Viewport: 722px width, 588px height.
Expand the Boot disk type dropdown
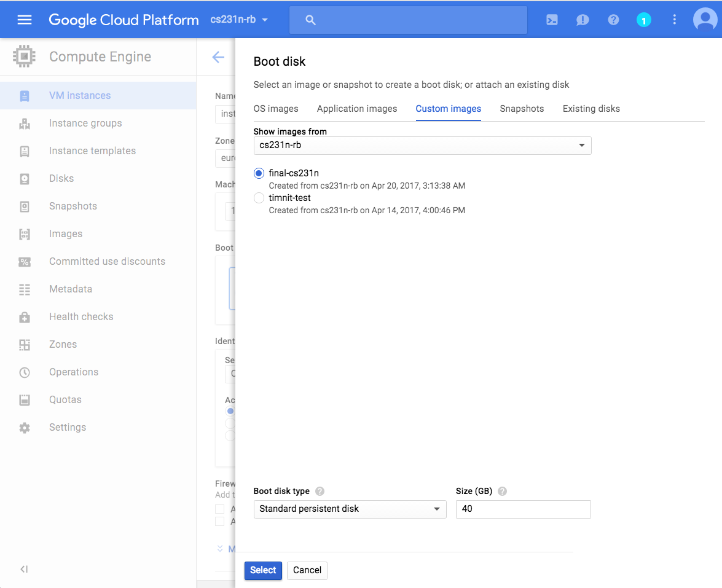350,509
